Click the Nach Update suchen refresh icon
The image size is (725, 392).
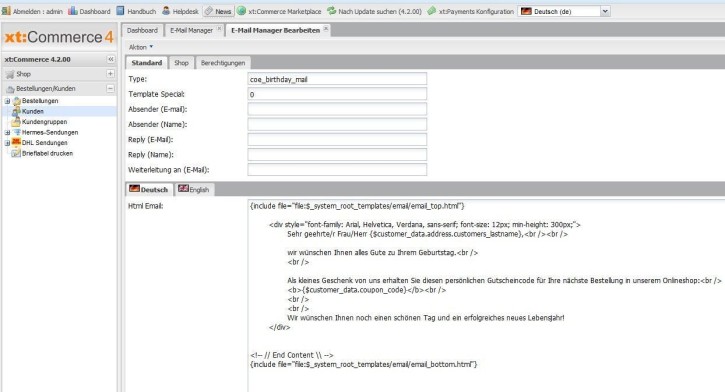[332, 11]
